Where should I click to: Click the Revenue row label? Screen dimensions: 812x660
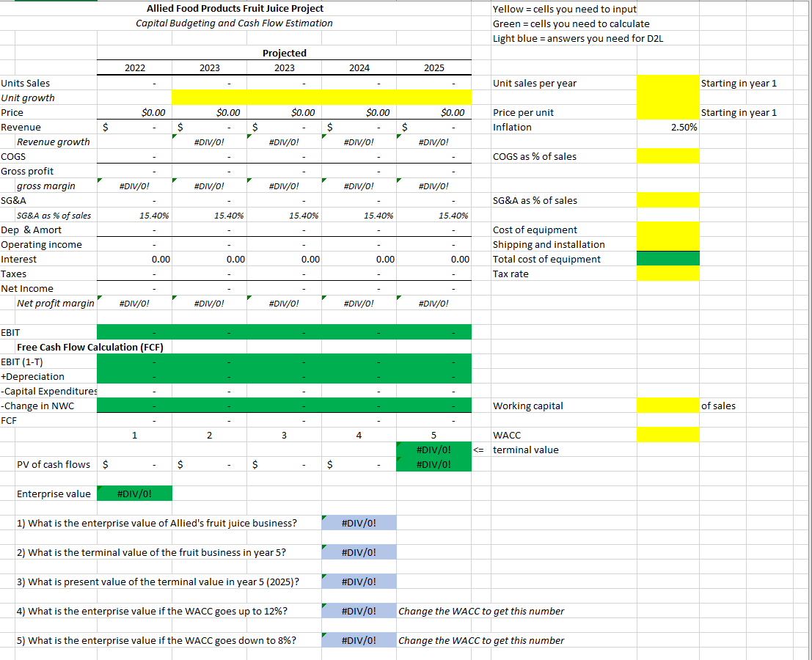21,127
